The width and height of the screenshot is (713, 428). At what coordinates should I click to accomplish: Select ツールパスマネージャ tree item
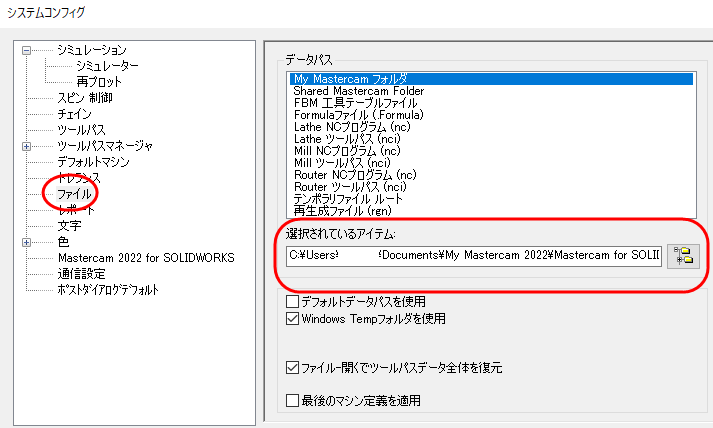pyautogui.click(x=105, y=146)
